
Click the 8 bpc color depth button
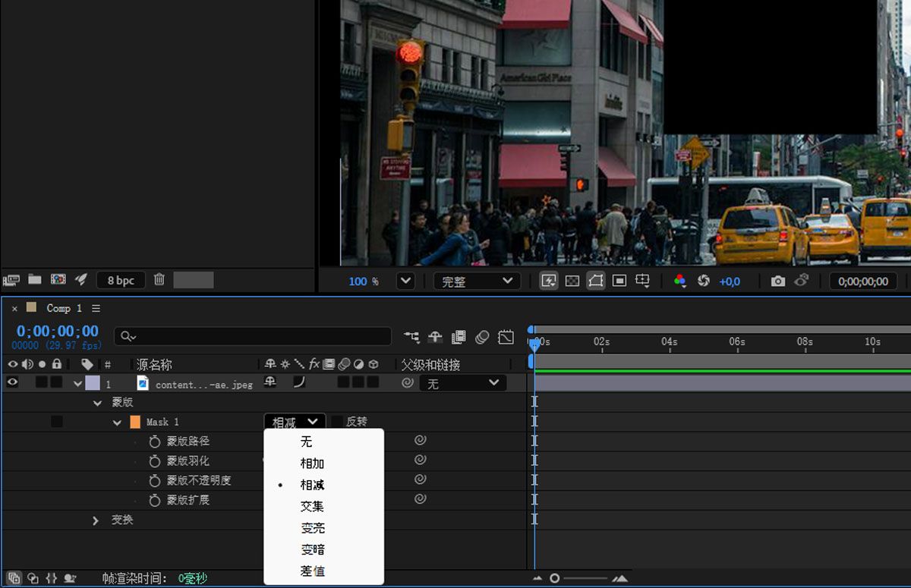tap(120, 280)
